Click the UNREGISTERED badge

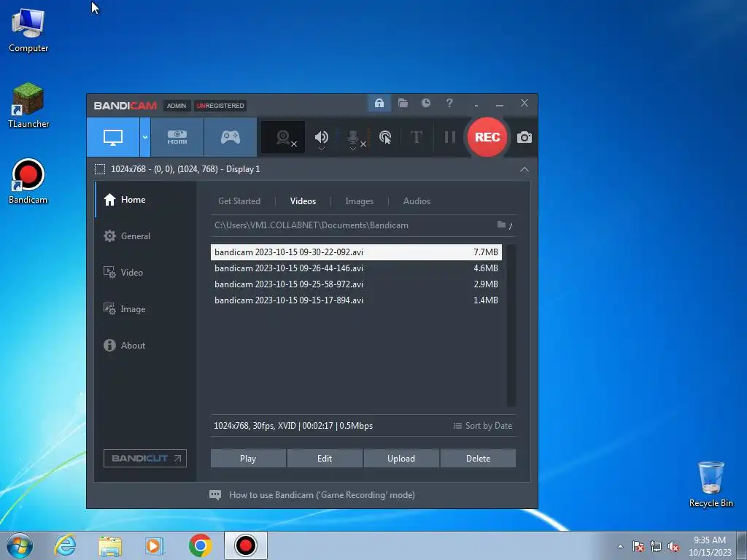[x=220, y=106]
